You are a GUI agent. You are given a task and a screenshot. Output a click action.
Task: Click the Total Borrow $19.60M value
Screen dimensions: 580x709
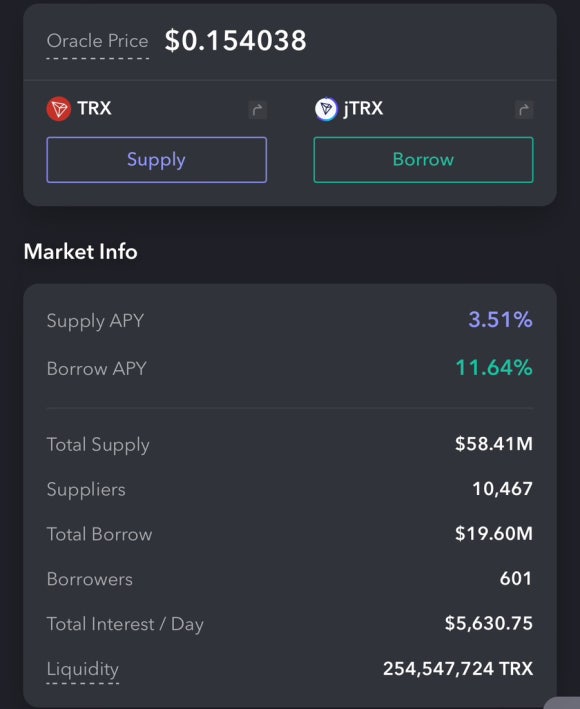[x=494, y=534]
